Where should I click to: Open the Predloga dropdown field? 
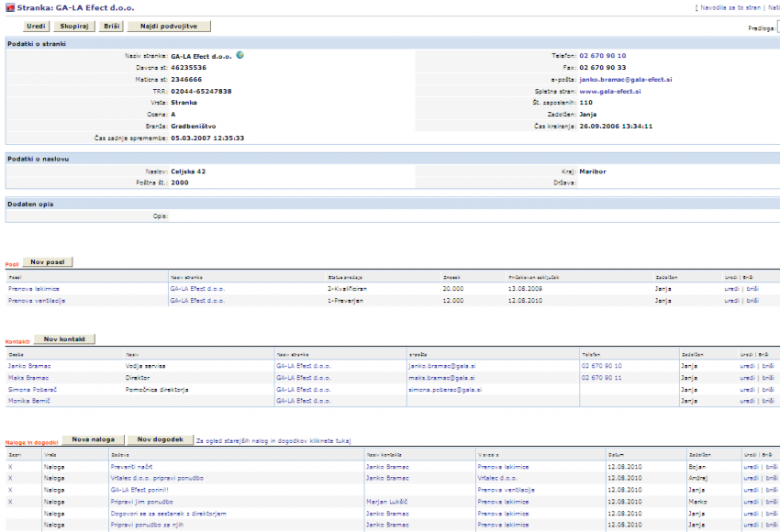point(777,28)
